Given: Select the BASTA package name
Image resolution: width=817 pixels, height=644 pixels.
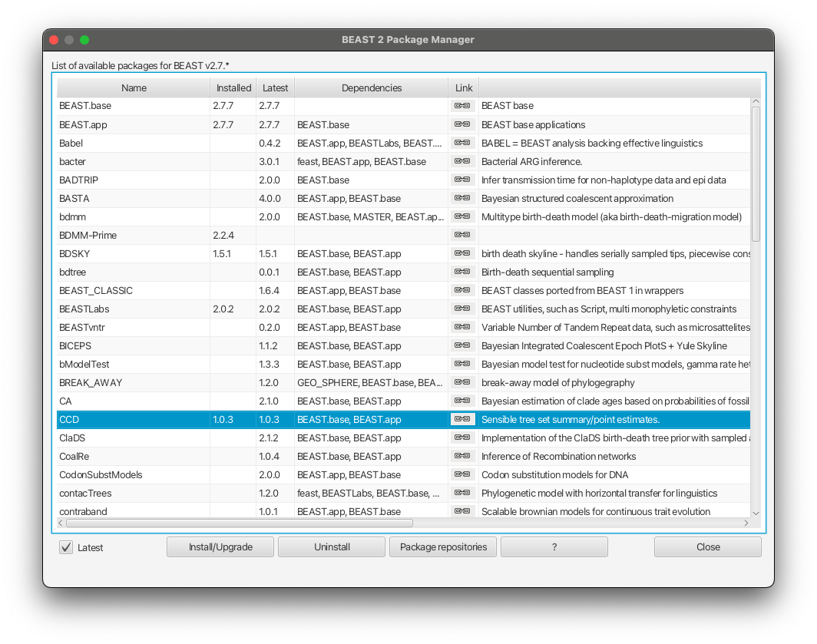Looking at the screenshot, I should tap(74, 198).
